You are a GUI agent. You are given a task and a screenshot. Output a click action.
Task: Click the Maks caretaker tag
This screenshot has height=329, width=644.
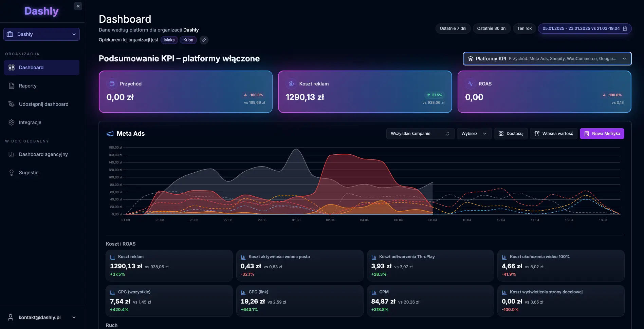(169, 40)
